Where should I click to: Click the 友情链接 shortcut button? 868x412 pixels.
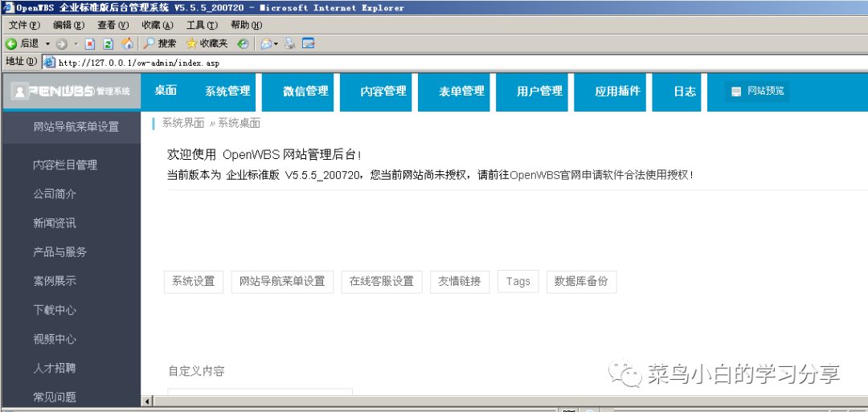point(460,281)
